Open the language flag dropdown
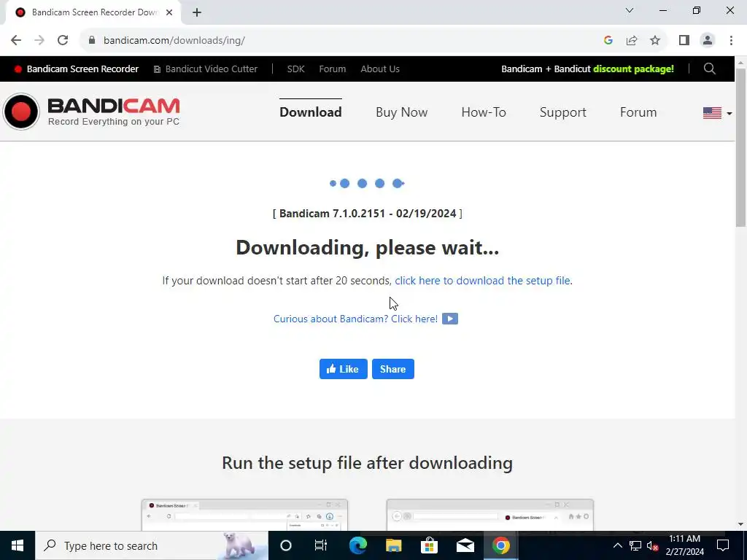The width and height of the screenshot is (747, 560). [x=718, y=113]
